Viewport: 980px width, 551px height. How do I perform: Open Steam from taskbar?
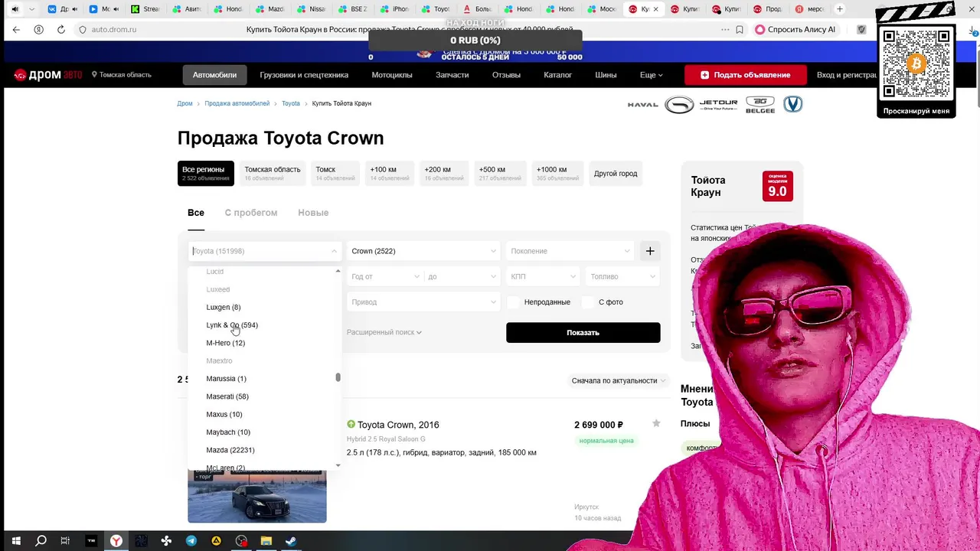[x=291, y=541]
